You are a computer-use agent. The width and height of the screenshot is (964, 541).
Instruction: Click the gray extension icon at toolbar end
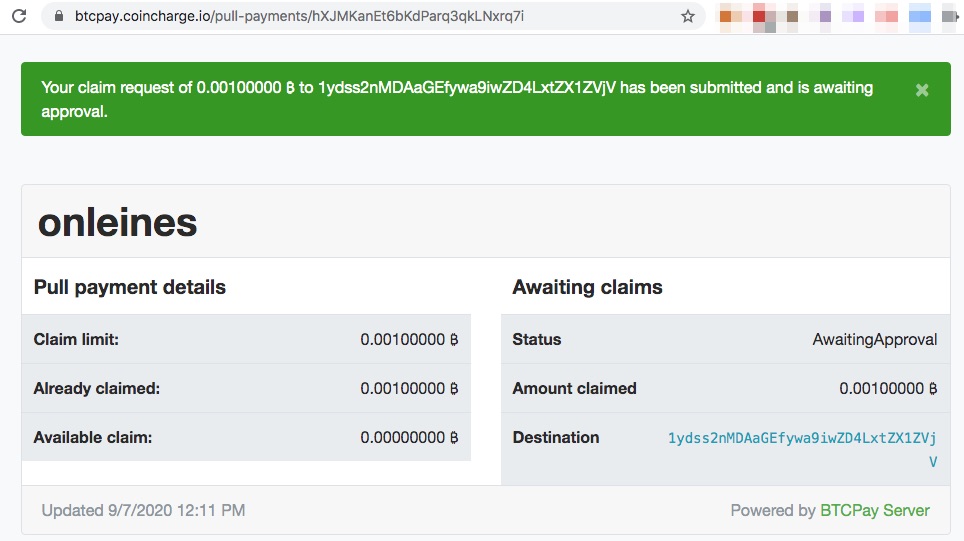pyautogui.click(x=950, y=17)
